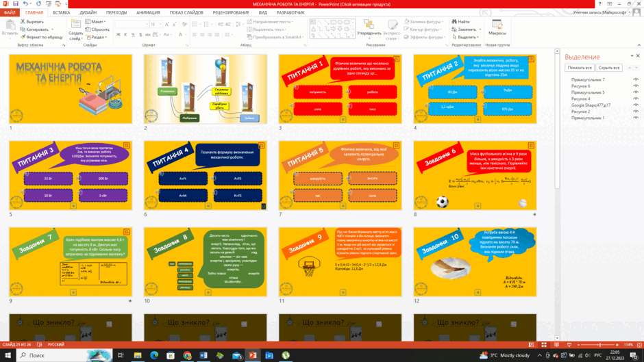Switch to the РЕЦЕНЗИРОВАНИЕ tab
644x362 pixels.
coord(231,13)
